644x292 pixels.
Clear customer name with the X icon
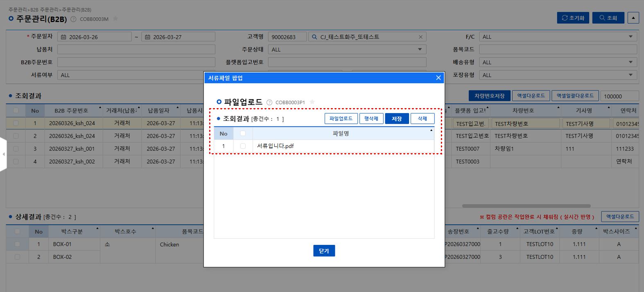420,37
